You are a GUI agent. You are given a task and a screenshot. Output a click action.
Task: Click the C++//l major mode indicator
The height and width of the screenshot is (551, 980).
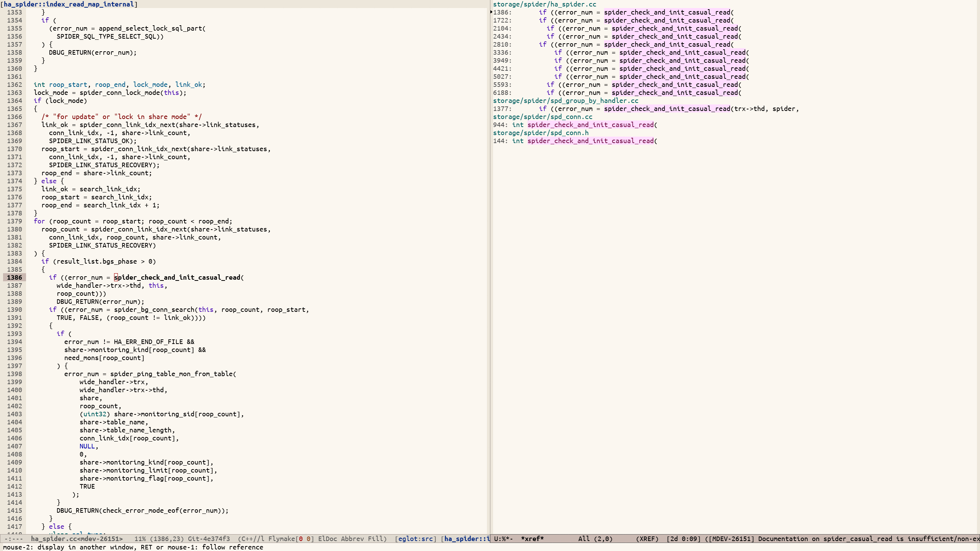[253, 539]
